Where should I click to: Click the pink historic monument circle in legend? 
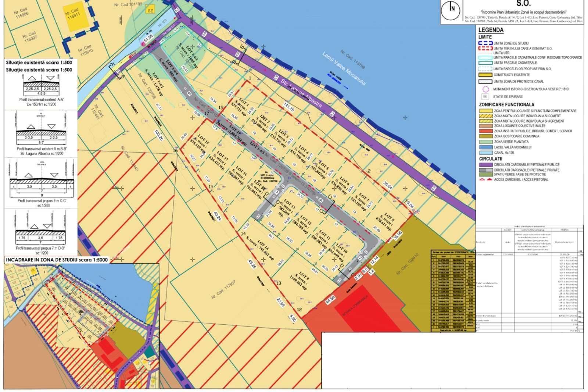[x=485, y=89]
